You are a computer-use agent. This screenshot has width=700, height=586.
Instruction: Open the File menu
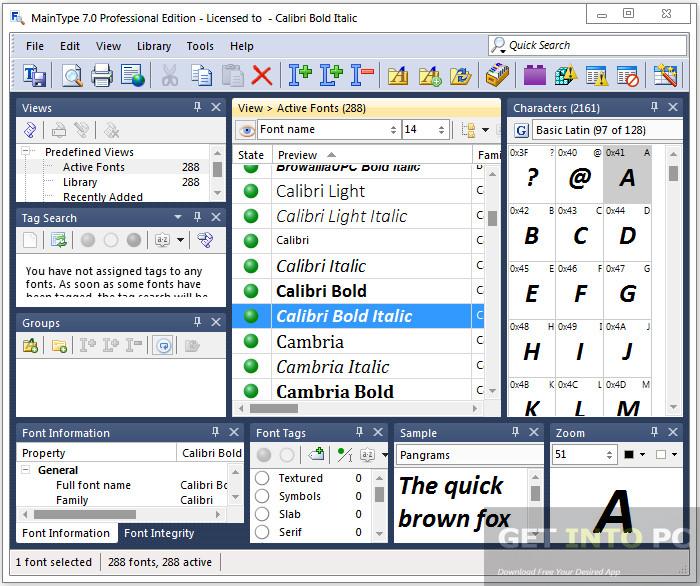pos(35,46)
